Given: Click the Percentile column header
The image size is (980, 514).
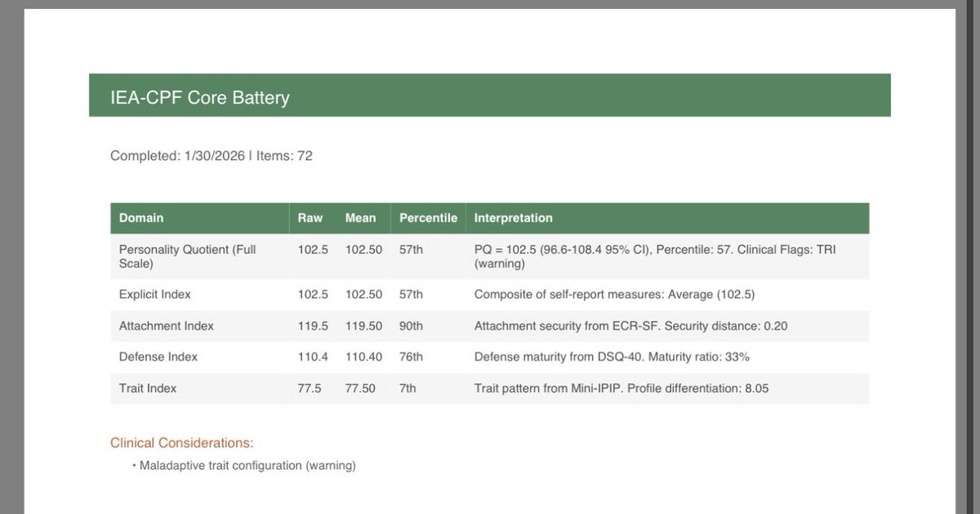Looking at the screenshot, I should [x=428, y=218].
